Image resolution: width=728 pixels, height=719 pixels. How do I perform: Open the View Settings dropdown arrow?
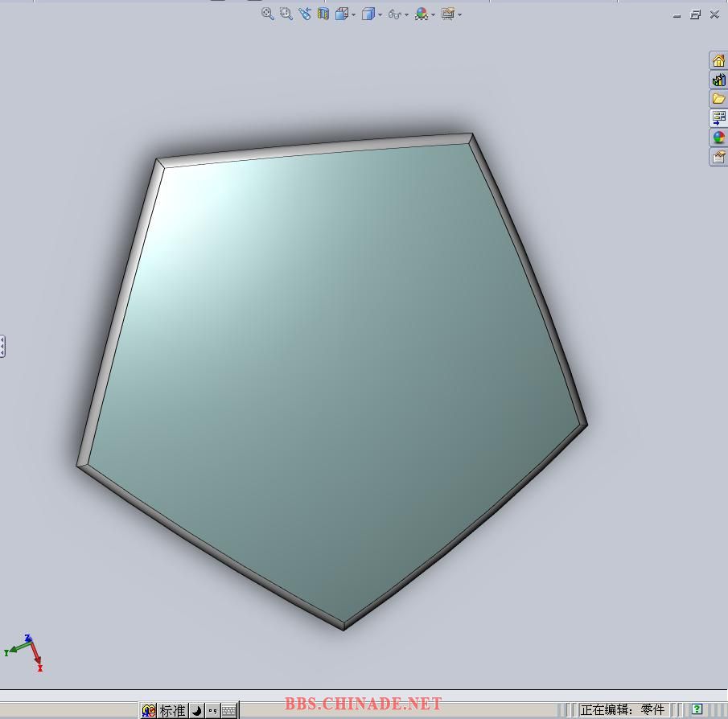[459, 14]
